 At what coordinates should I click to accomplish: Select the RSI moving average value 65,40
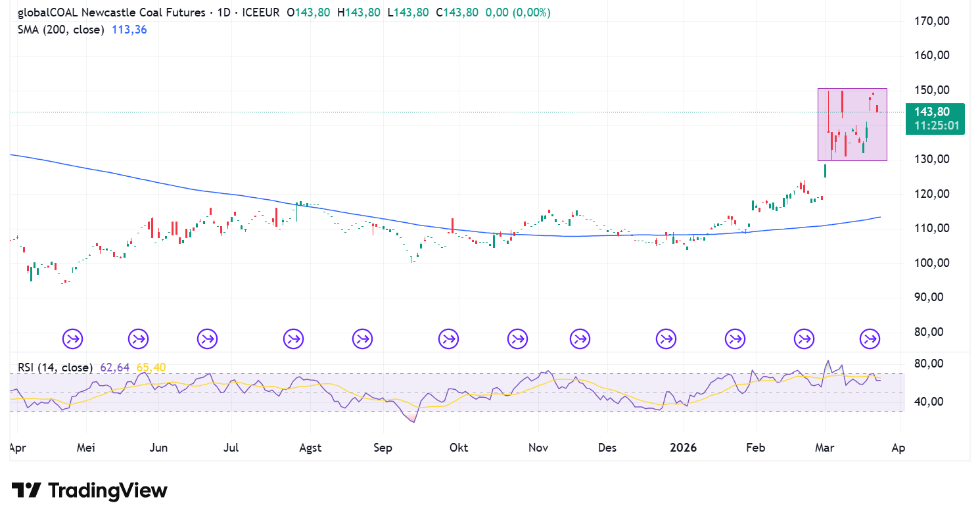(x=151, y=367)
